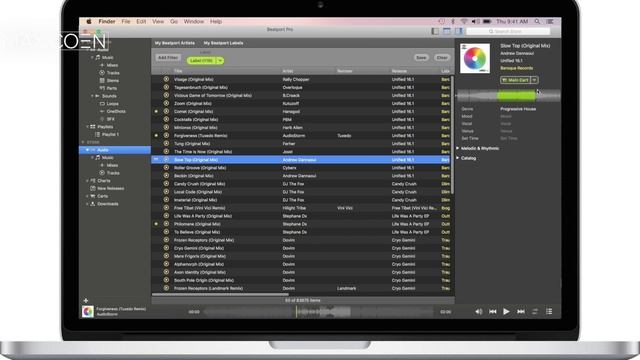Open the Notification Center icon
Image resolution: width=640 pixels, height=360 pixels.
tap(550, 21)
